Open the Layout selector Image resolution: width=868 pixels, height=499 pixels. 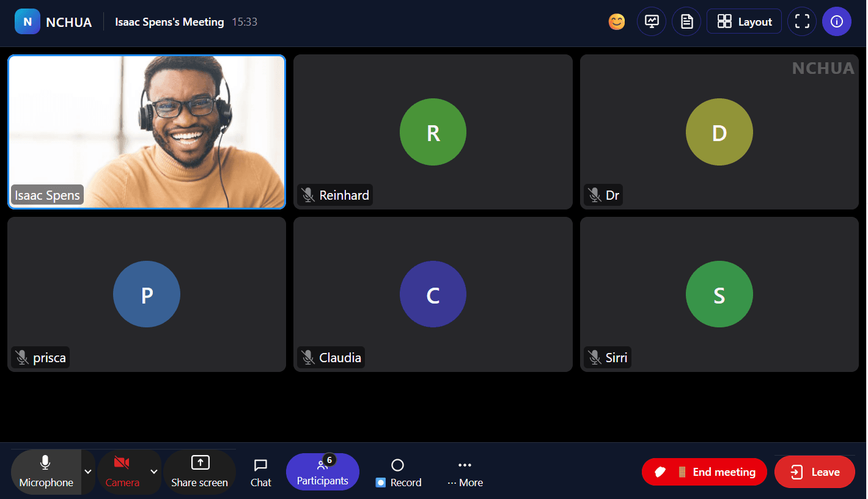(x=744, y=21)
